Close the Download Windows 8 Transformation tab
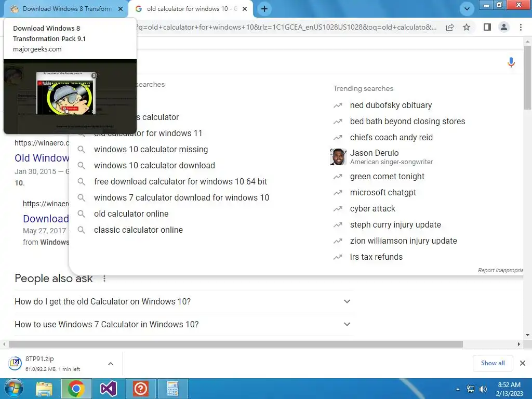 tap(121, 9)
